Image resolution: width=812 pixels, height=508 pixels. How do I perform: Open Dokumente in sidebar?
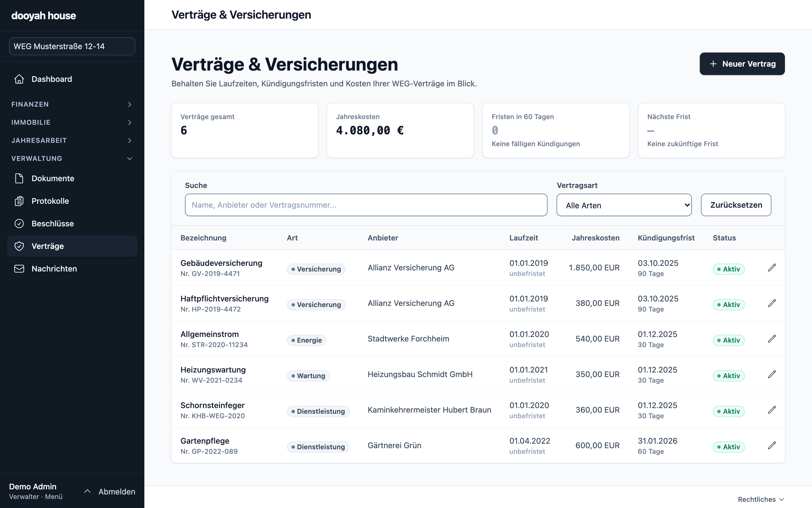coord(72,178)
